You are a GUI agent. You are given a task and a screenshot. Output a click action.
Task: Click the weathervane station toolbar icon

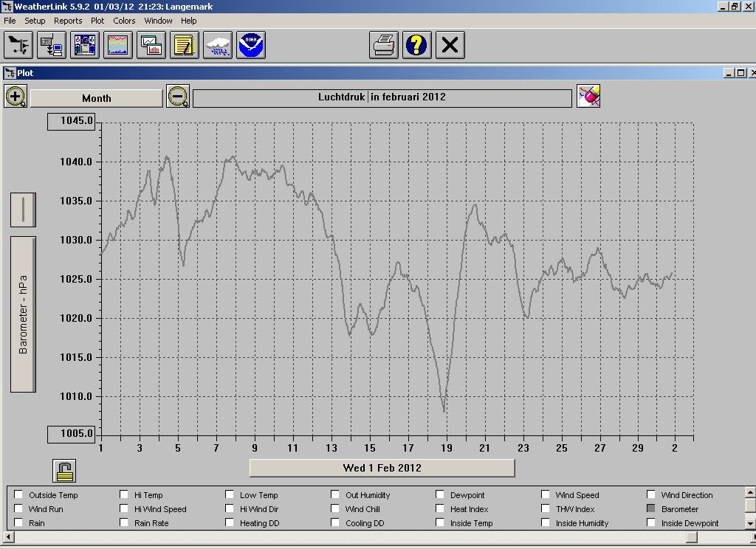[18, 46]
